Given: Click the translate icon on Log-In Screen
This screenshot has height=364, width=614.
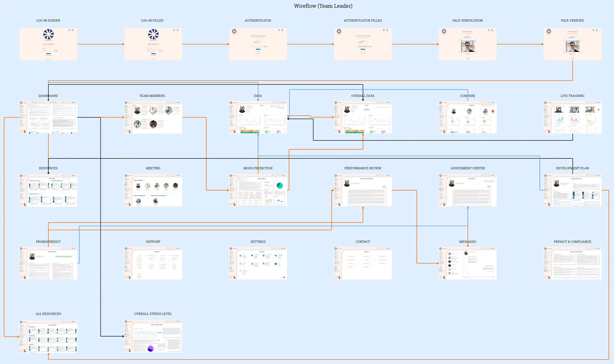Looking at the screenshot, I should click(69, 30).
